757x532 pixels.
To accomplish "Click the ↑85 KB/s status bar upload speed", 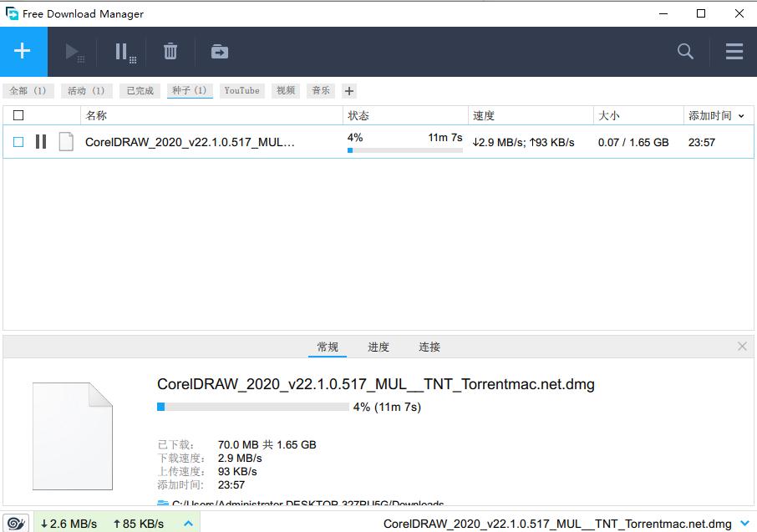I will pos(139,524).
